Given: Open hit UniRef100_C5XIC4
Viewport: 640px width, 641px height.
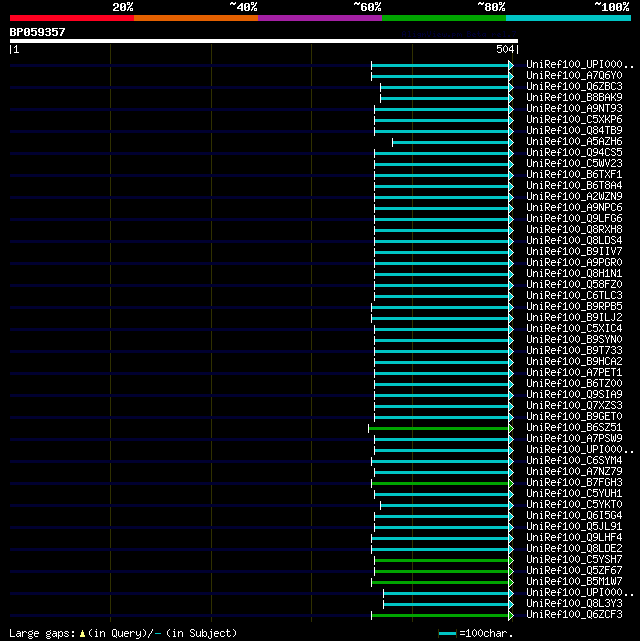Looking at the screenshot, I should pyautogui.click(x=574, y=329).
